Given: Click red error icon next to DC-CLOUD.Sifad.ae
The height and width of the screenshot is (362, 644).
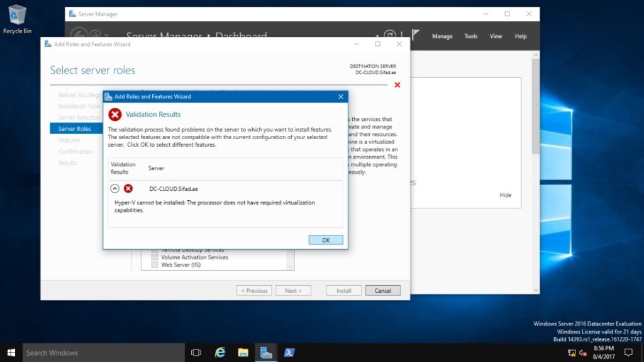Looking at the screenshot, I should (x=128, y=188).
